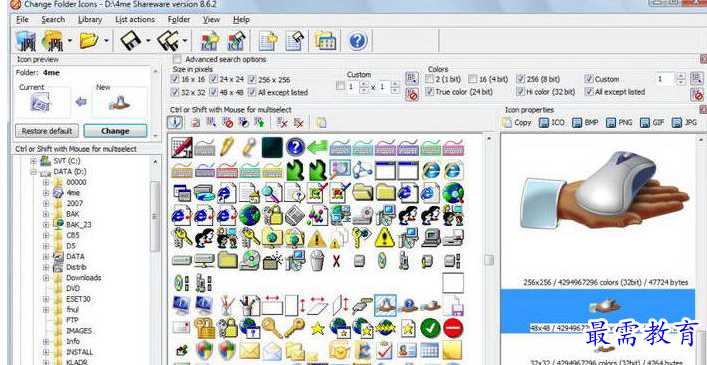Click select-by-size icon next to Custom size
707x365 pixels.
(411, 79)
